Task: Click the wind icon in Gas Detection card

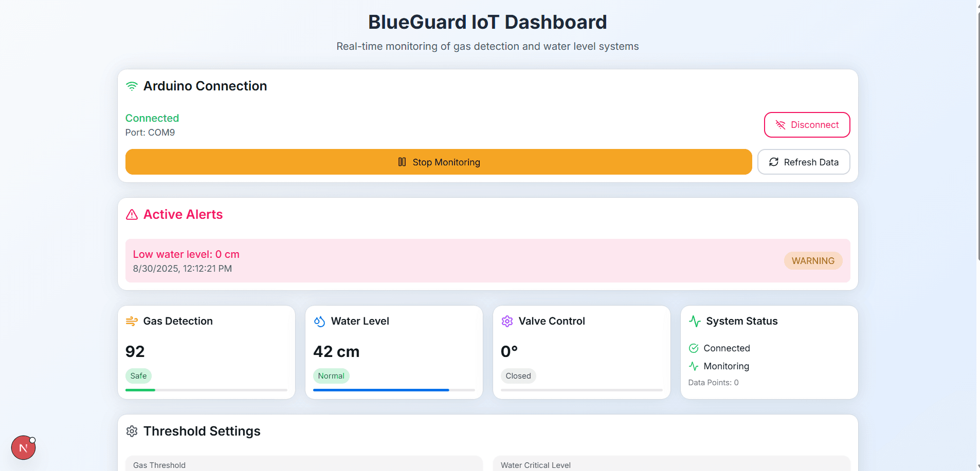Action: (132, 322)
